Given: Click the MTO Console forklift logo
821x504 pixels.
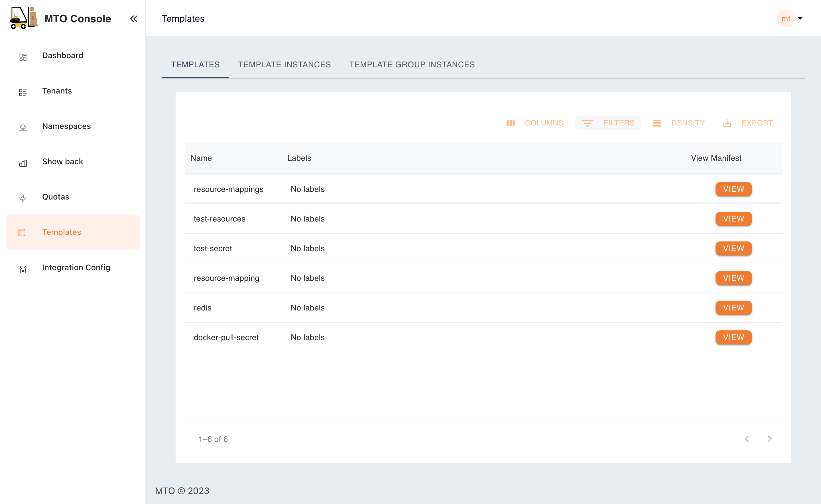Looking at the screenshot, I should [24, 18].
